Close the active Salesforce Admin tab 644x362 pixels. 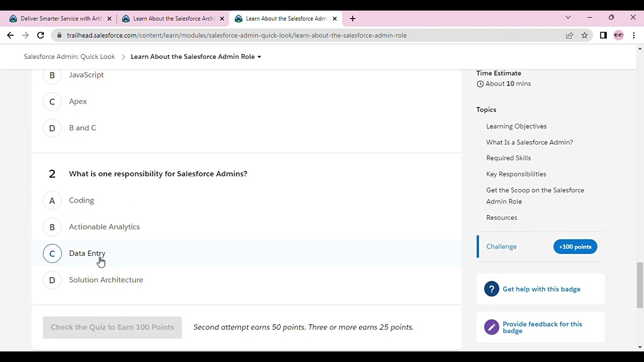click(x=335, y=19)
